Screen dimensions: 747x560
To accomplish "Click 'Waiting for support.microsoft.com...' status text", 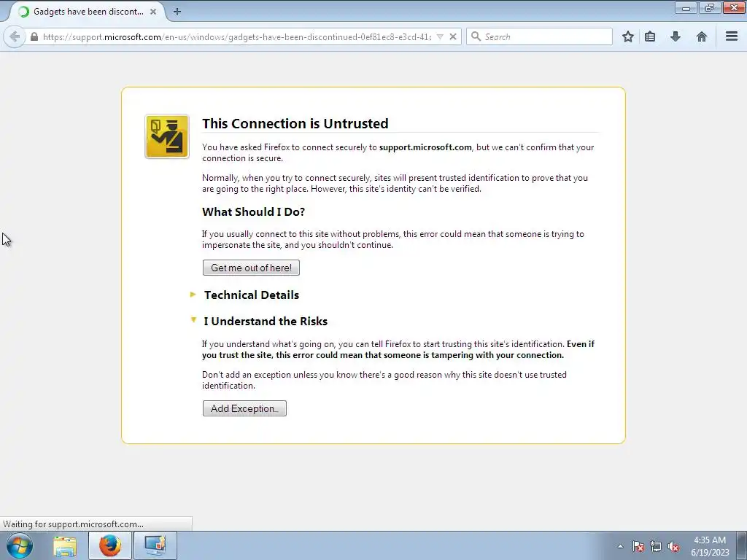I will [x=74, y=524].
